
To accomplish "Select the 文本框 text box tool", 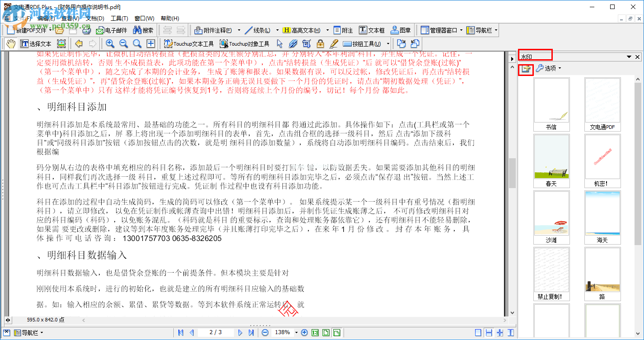I will tap(372, 30).
